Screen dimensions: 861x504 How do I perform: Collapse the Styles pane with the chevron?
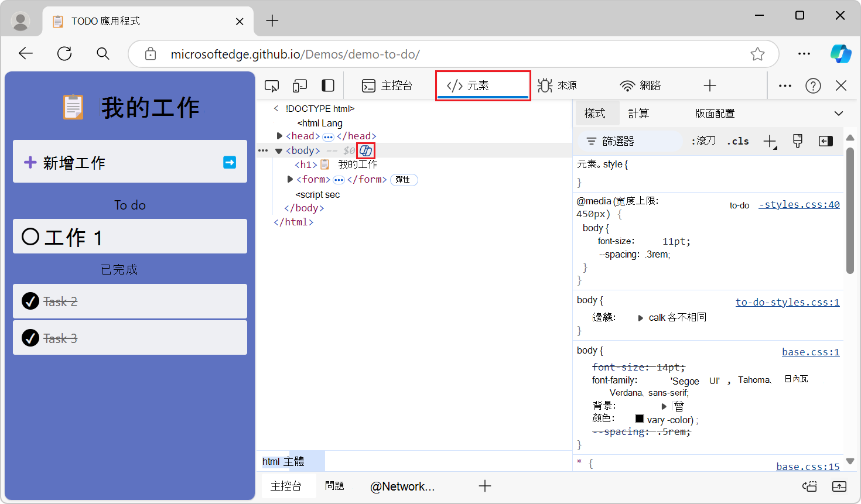[839, 113]
